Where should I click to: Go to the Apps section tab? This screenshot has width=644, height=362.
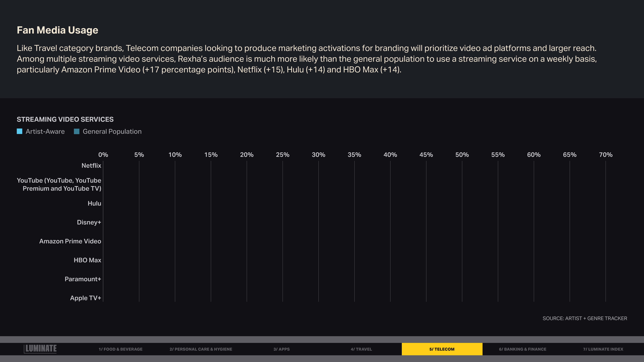(x=281, y=349)
